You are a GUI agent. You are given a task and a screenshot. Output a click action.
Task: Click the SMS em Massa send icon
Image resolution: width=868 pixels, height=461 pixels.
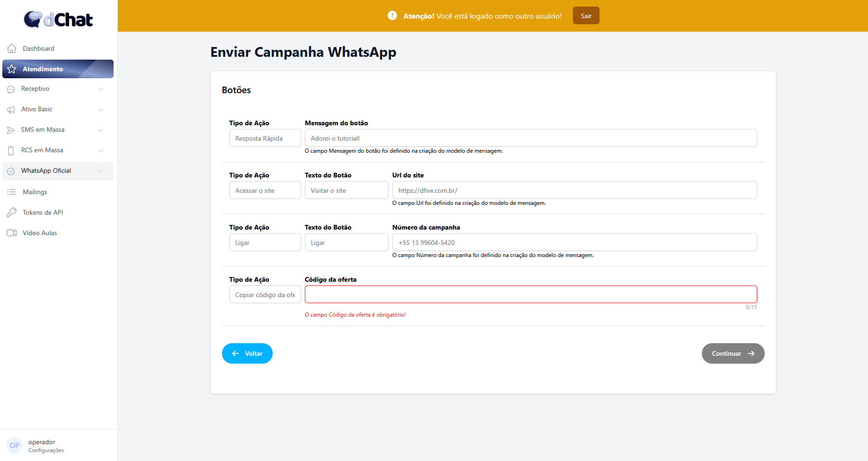(11, 130)
